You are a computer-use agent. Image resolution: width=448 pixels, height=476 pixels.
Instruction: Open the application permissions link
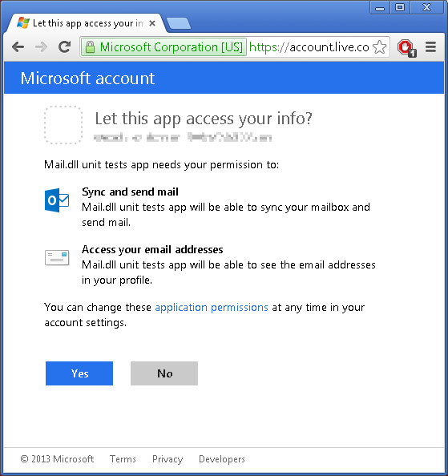tap(212, 307)
